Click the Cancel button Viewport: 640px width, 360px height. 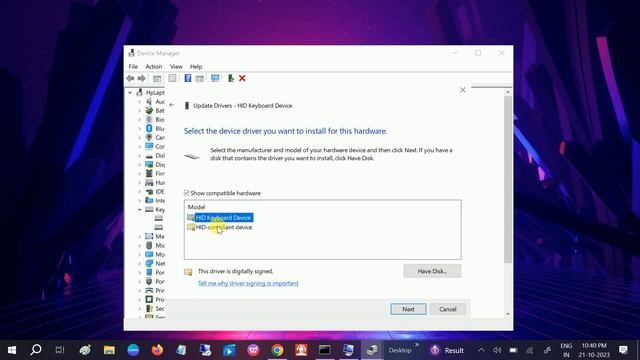pyautogui.click(x=447, y=309)
